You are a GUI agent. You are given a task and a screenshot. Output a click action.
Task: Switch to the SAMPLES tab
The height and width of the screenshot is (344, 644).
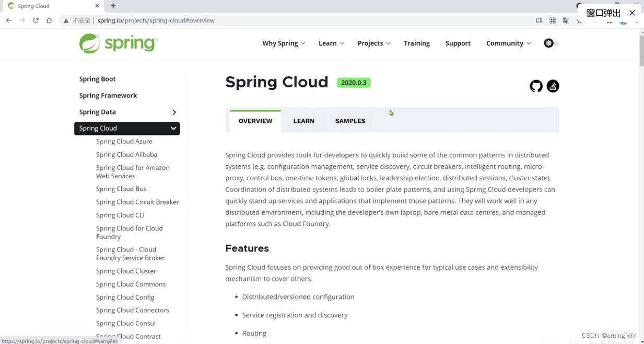tap(350, 121)
